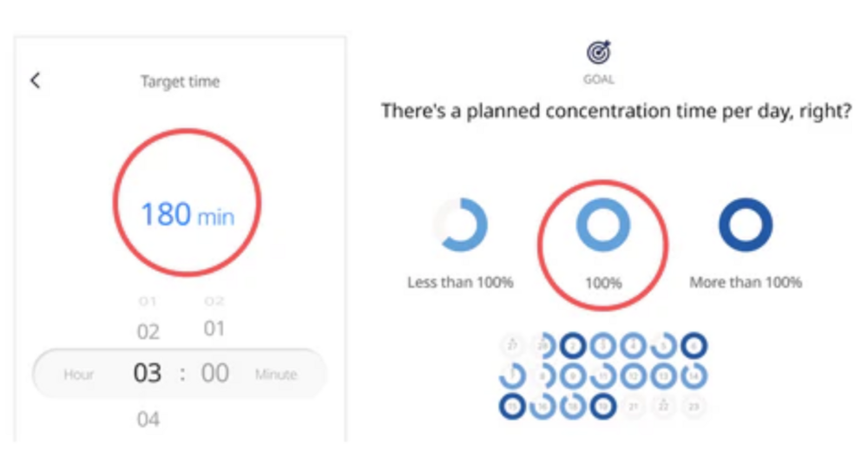
Task: Select the 'More than 100%' dark ring icon
Action: click(746, 225)
